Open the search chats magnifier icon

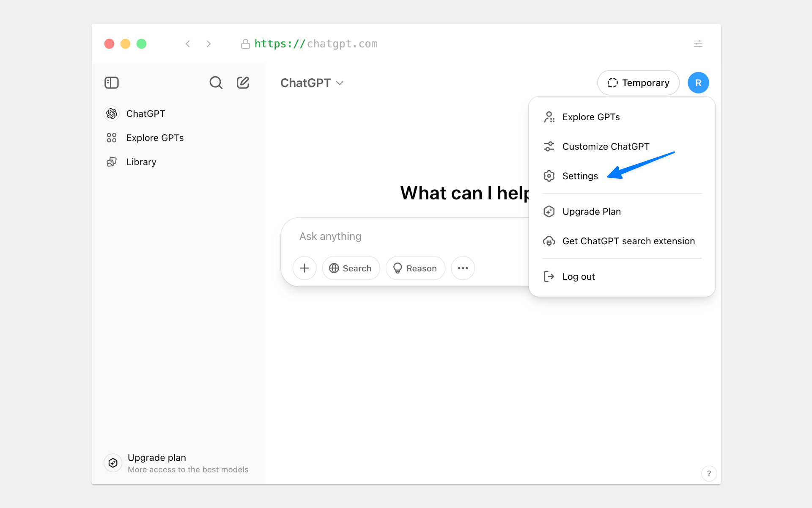[216, 83]
